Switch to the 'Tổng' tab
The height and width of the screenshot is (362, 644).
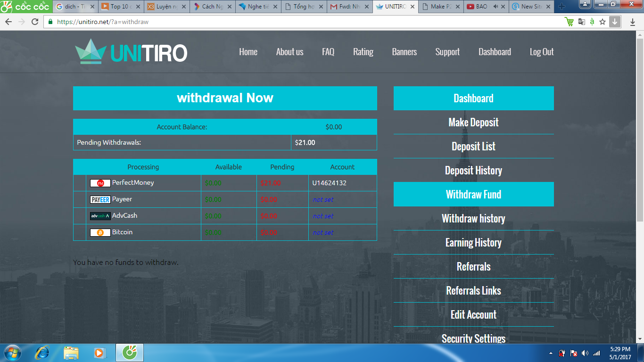[x=304, y=7]
